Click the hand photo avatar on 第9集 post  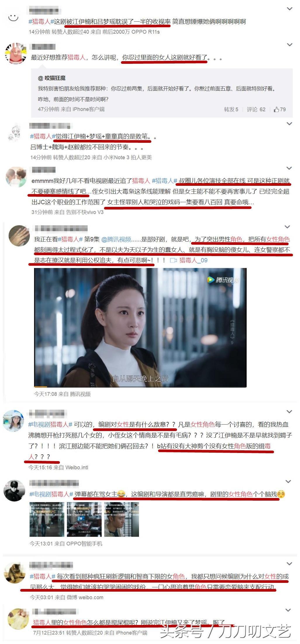tap(19, 236)
